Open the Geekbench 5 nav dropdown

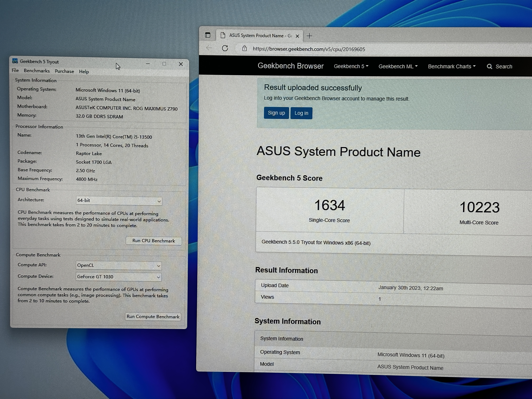coord(351,66)
